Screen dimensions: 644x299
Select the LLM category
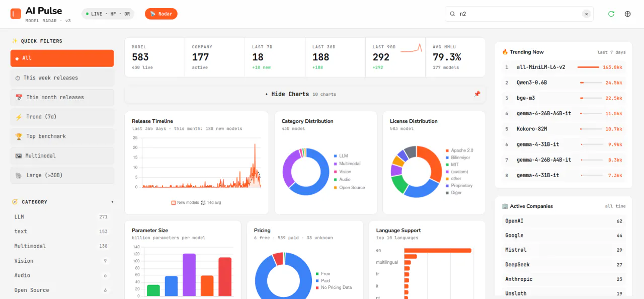tap(62, 217)
